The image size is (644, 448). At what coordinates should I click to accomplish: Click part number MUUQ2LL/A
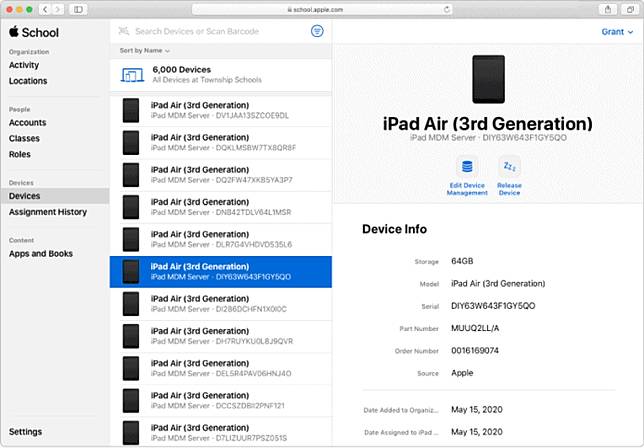point(475,329)
